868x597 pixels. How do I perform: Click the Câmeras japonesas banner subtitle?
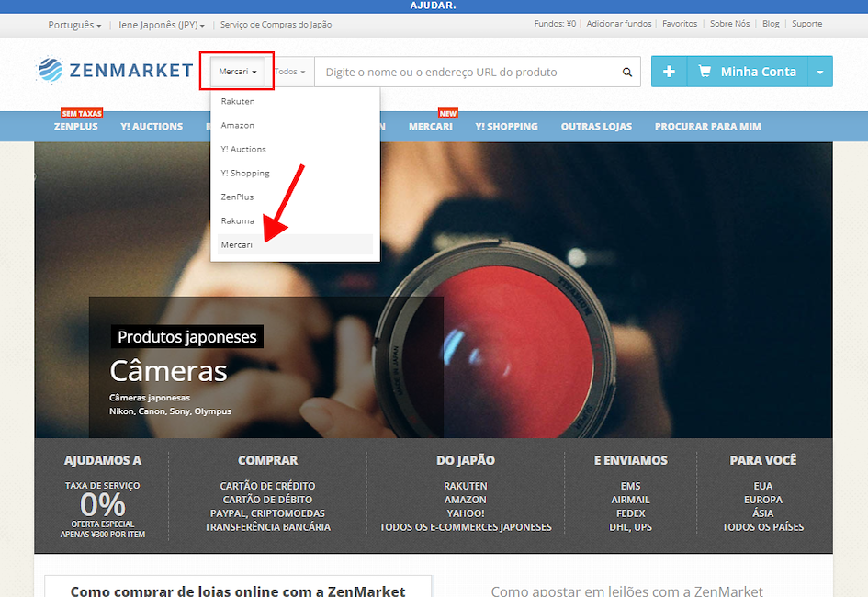tap(150, 398)
